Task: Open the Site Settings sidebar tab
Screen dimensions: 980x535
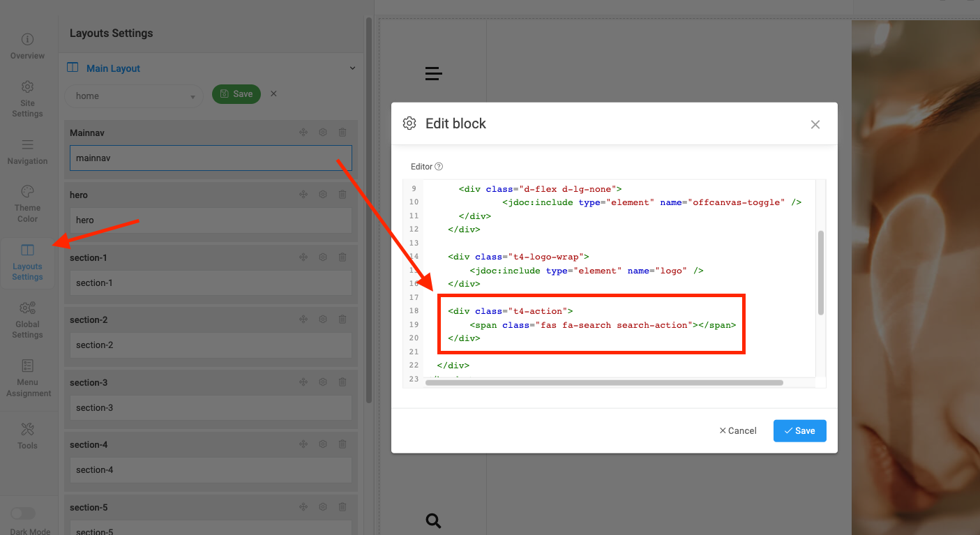Action: point(27,98)
